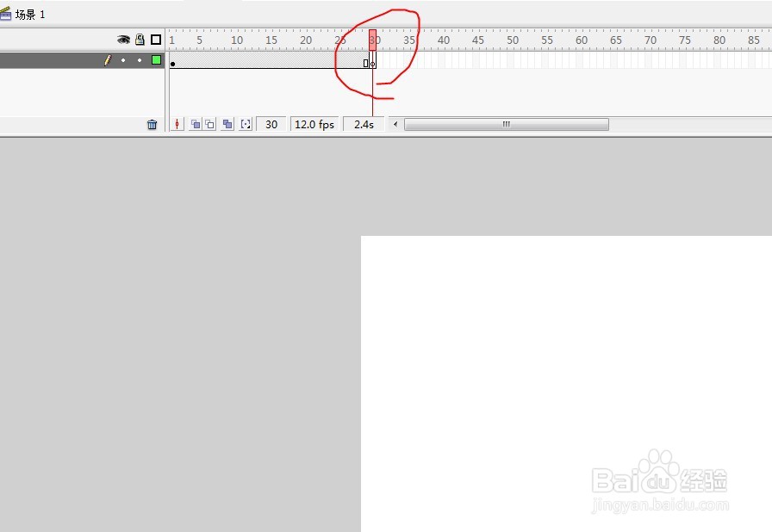Click the timeline scroll left arrow
772x532 pixels.
tap(395, 125)
